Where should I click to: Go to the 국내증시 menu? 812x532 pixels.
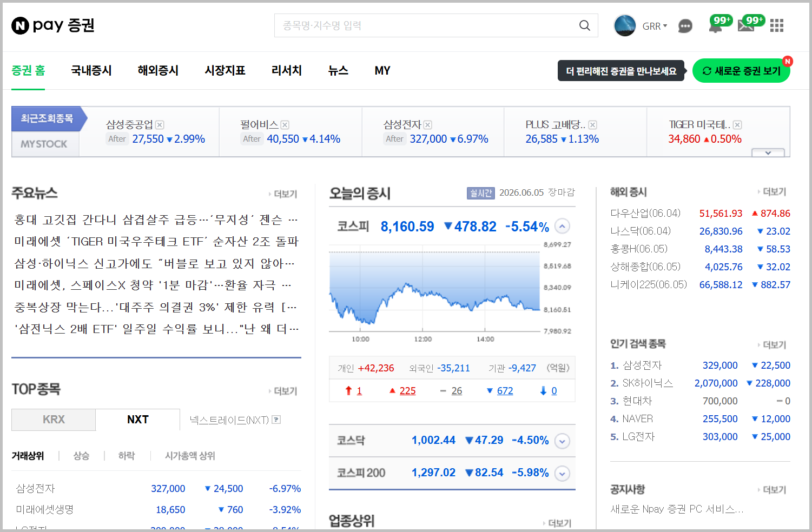click(x=91, y=70)
